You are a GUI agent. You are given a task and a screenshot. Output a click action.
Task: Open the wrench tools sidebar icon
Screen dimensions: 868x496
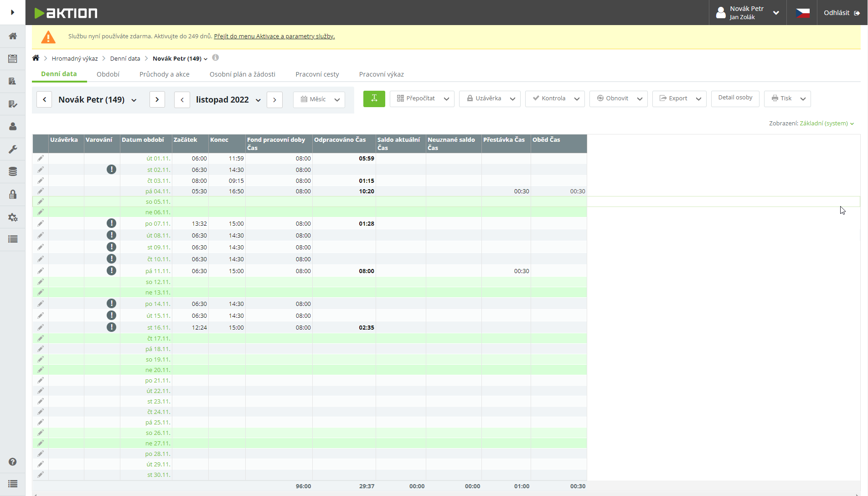(x=13, y=149)
